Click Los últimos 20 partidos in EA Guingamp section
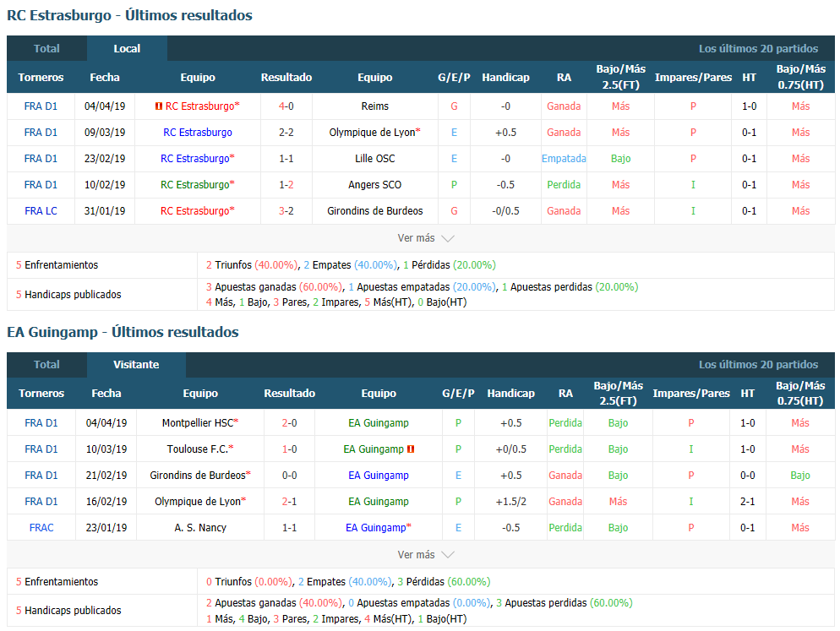The width and height of the screenshot is (840, 631). click(759, 365)
